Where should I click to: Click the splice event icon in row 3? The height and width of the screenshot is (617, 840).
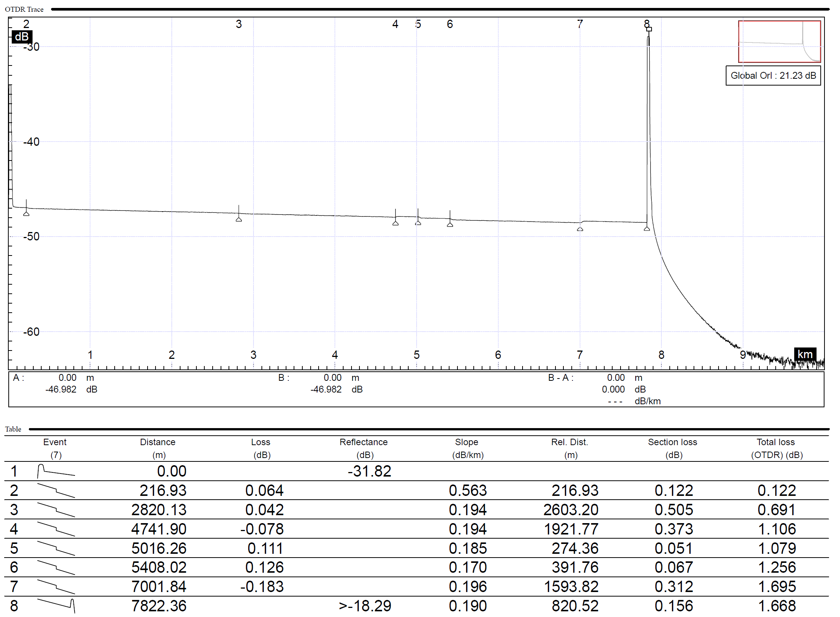click(x=56, y=510)
